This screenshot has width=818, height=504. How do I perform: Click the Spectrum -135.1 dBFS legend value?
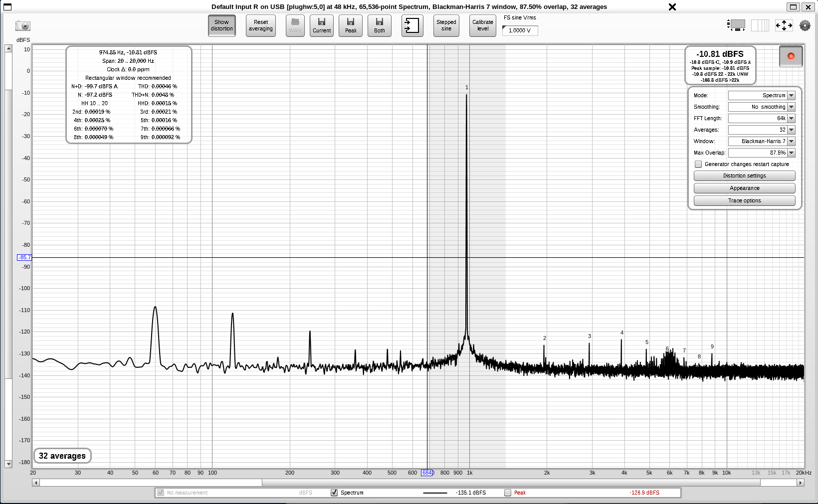(470, 493)
